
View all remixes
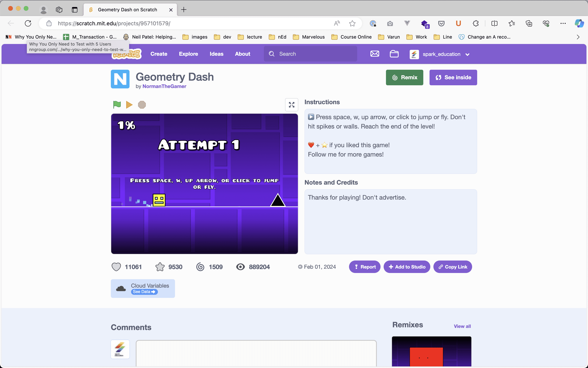(x=462, y=326)
